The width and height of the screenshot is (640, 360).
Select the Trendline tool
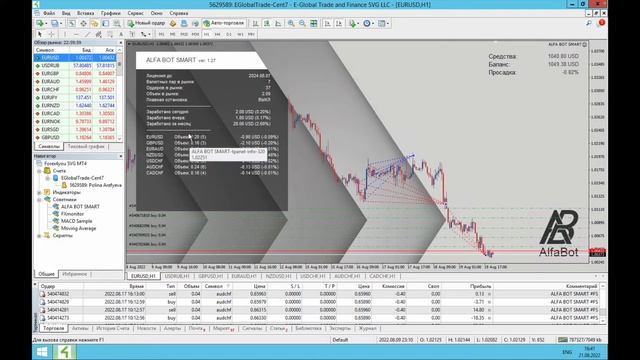pyautogui.click(x=87, y=34)
